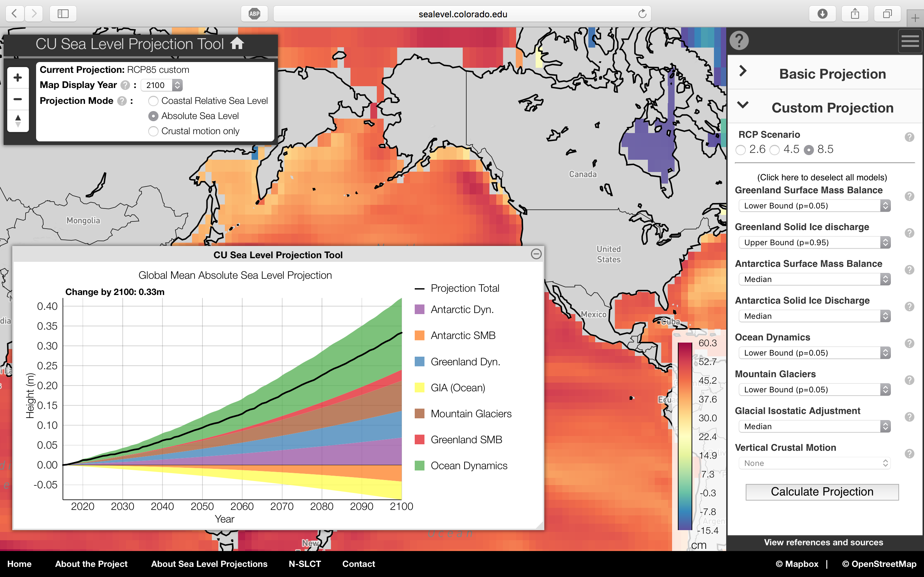Open About the Project in the bottom menu
Screen dimensions: 924x577
click(x=91, y=564)
